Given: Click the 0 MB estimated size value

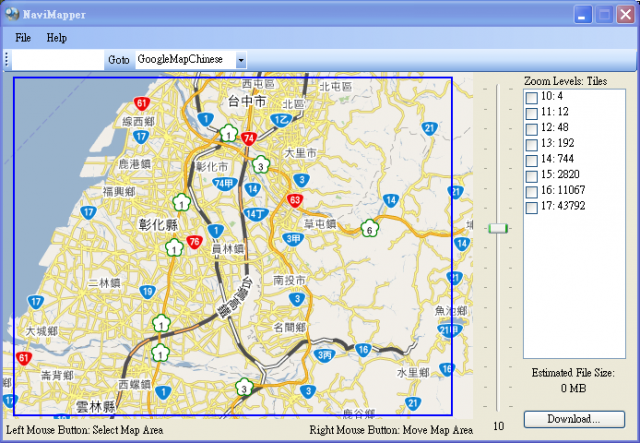Looking at the screenshot, I should [573, 388].
